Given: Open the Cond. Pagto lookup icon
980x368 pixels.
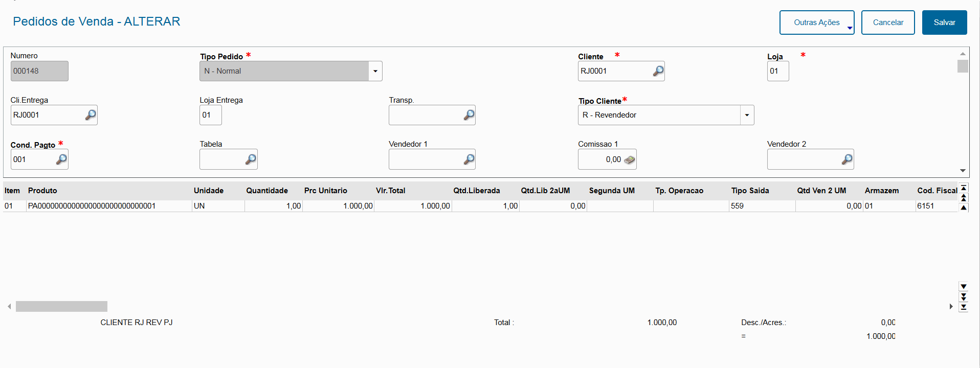Looking at the screenshot, I should (x=61, y=159).
